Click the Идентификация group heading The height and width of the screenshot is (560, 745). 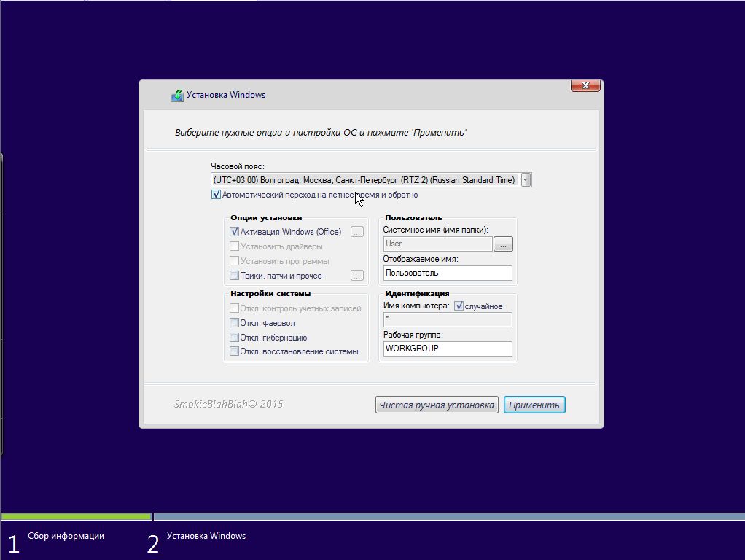point(417,294)
